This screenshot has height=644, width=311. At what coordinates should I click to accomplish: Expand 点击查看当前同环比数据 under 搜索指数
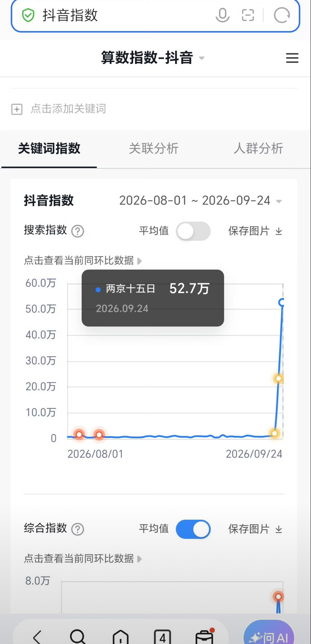[83, 261]
